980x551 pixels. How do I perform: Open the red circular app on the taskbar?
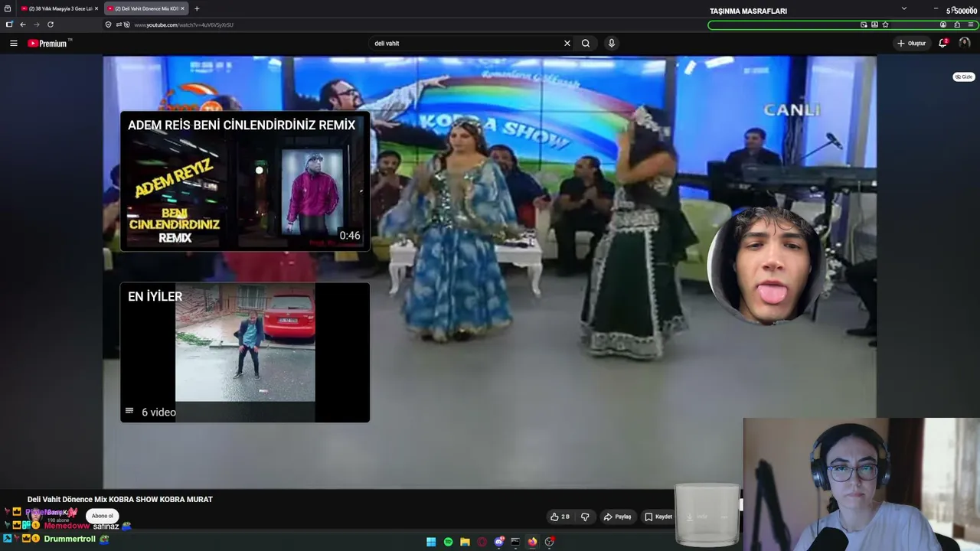tap(482, 542)
